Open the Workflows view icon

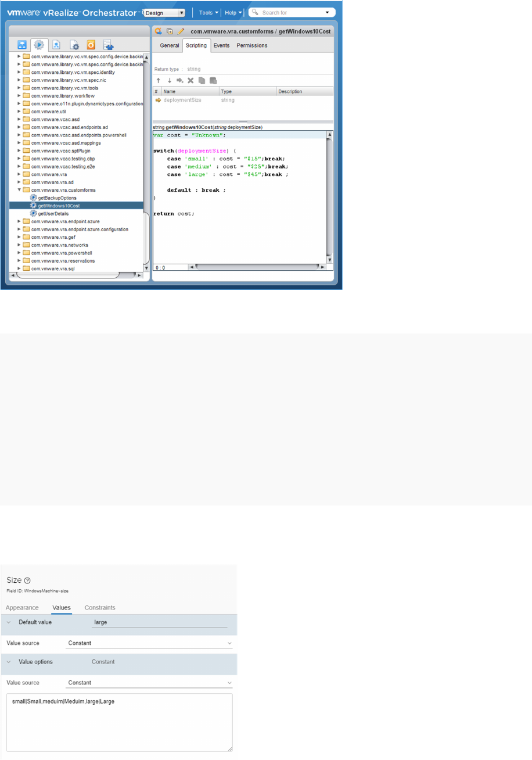pos(23,45)
